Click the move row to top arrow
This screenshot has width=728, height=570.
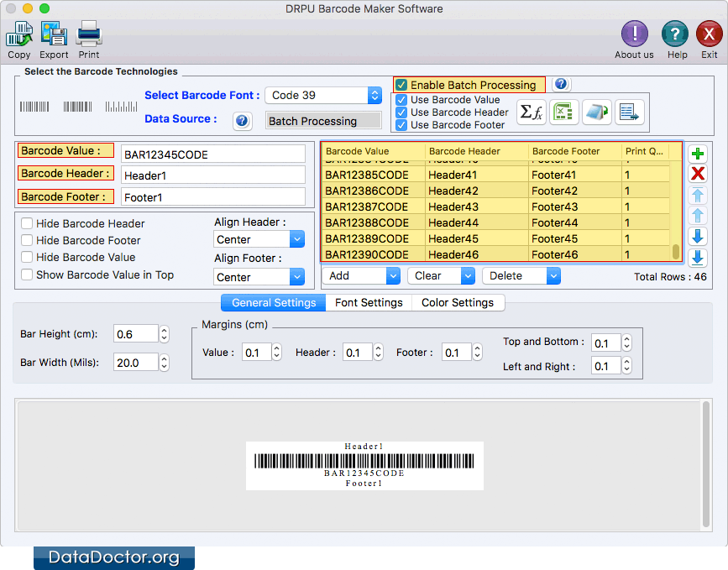[x=698, y=195]
